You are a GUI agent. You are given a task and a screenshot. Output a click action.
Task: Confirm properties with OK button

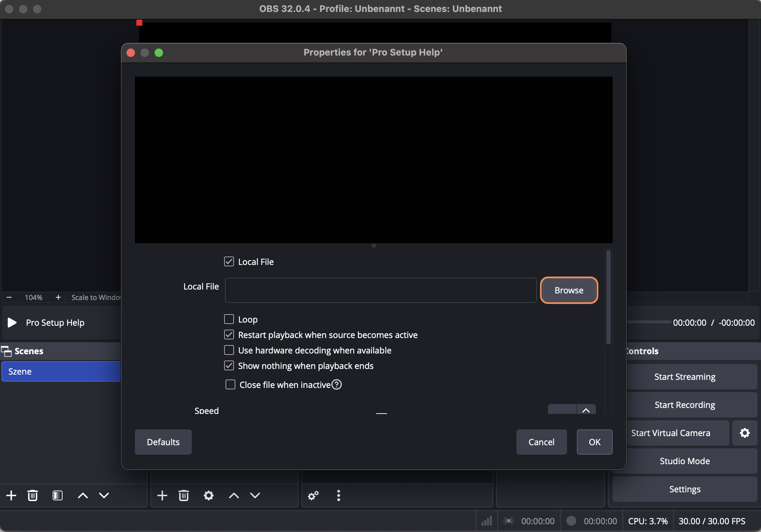coord(594,442)
